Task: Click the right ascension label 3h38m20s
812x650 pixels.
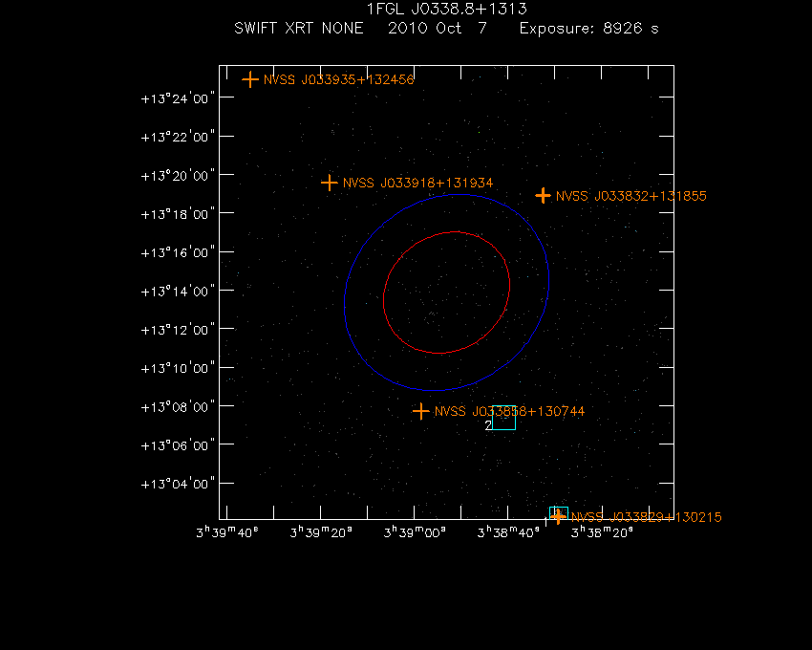Action: coord(602,532)
